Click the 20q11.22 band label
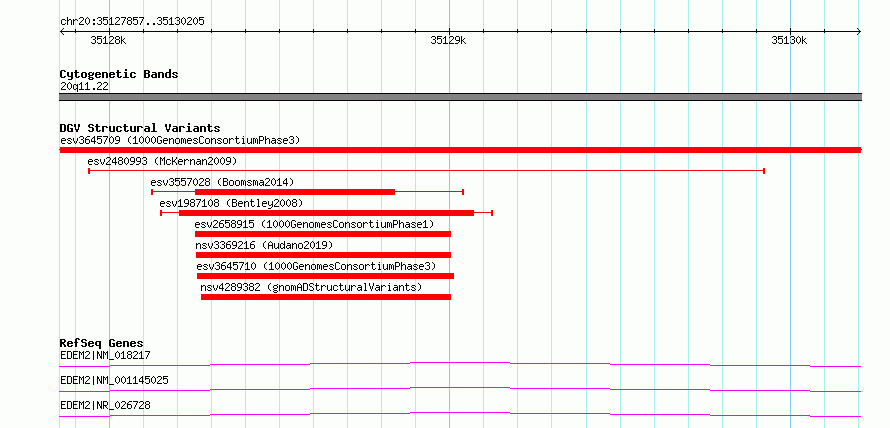The image size is (890, 428). tap(84, 87)
